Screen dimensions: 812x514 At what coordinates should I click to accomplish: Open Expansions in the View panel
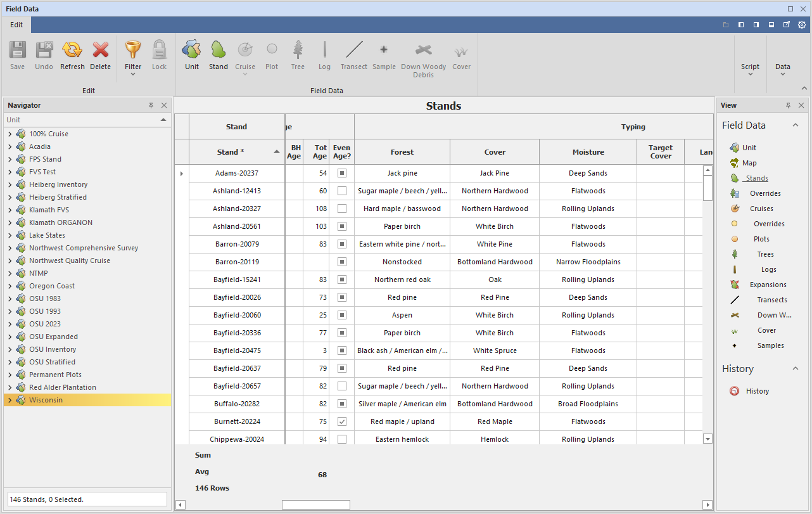[x=768, y=285]
